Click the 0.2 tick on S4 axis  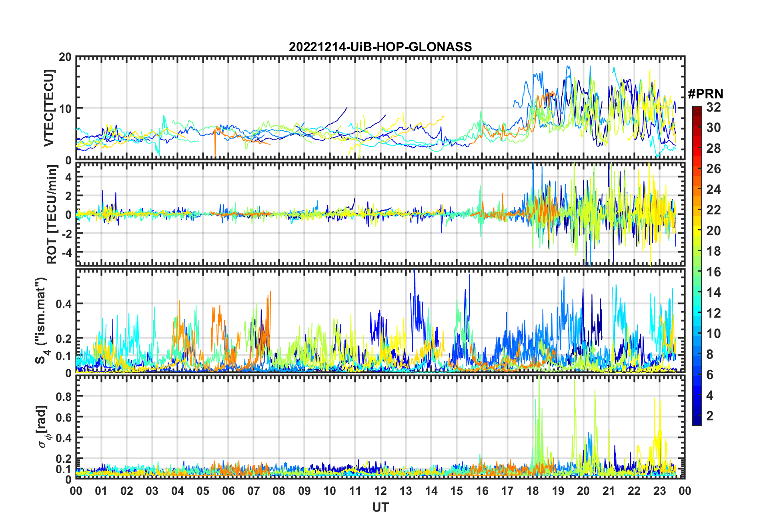[x=64, y=338]
